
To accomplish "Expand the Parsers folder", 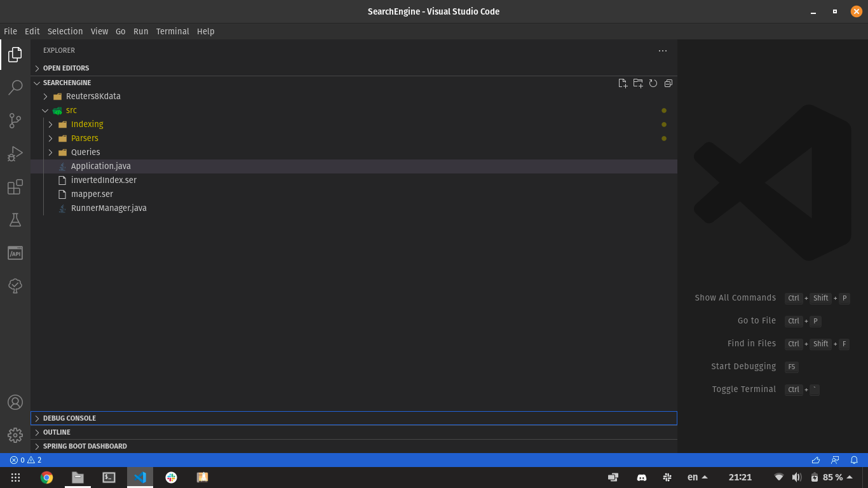I will click(354, 139).
